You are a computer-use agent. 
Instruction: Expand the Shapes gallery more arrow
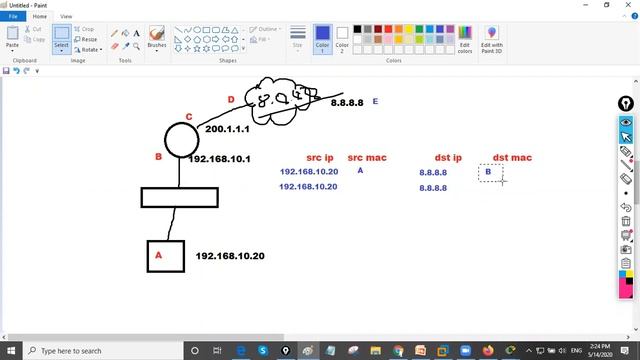pyautogui.click(x=244, y=49)
